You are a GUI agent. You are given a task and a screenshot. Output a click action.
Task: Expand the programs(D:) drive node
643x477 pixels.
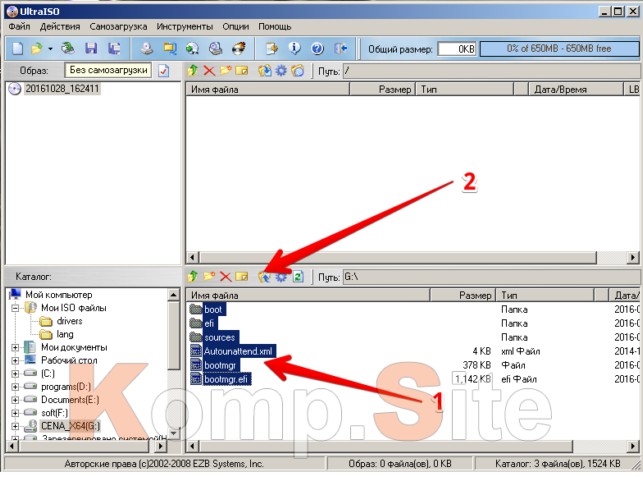15,387
